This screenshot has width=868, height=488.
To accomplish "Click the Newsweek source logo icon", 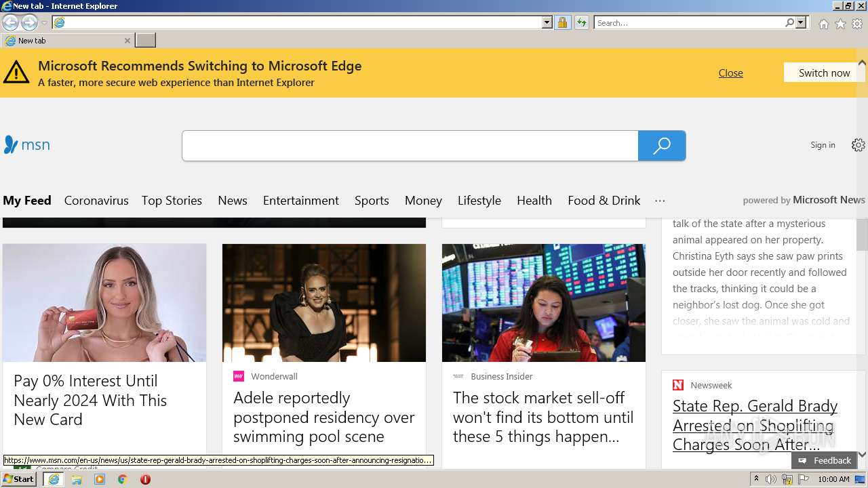I will coord(678,385).
